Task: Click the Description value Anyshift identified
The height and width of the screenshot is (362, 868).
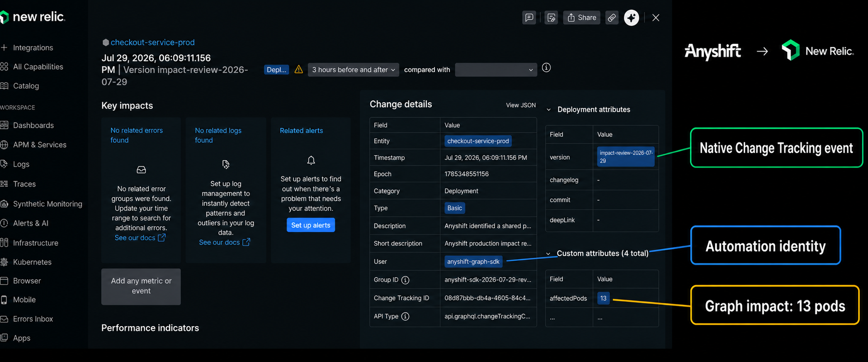Action: pos(488,226)
